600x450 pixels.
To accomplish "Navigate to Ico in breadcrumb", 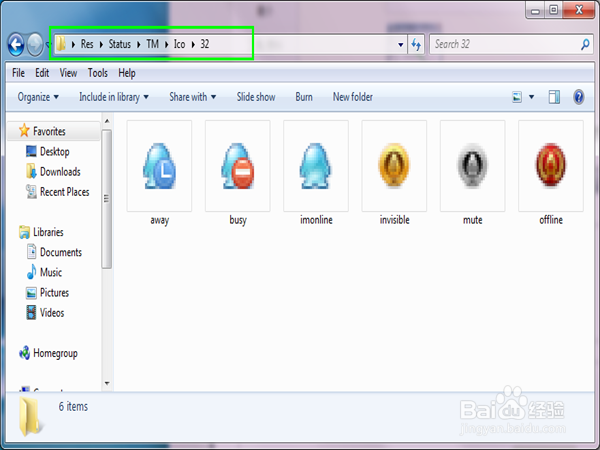I will (179, 44).
